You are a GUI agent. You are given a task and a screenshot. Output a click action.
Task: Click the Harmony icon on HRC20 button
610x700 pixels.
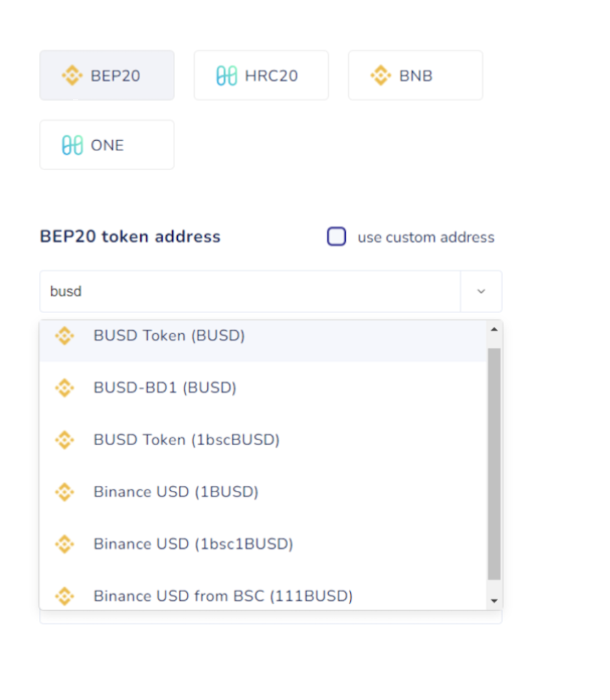pyautogui.click(x=226, y=75)
